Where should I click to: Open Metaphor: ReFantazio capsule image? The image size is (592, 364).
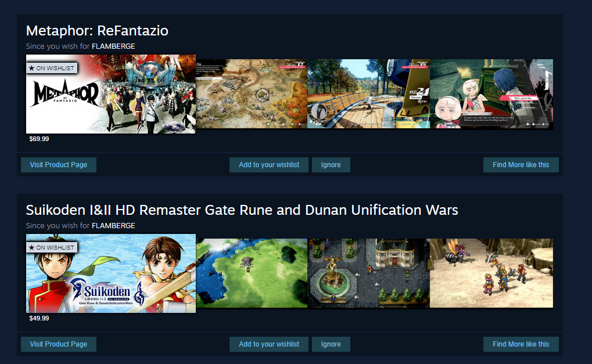coord(111,94)
